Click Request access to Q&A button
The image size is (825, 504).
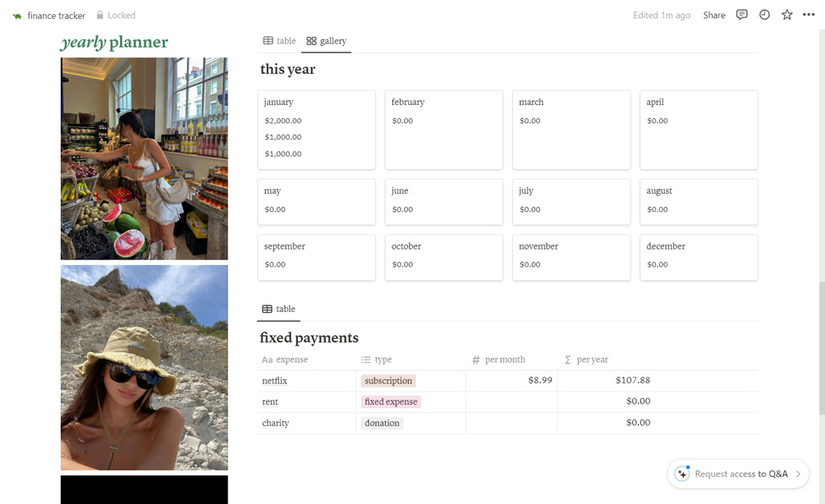(738, 474)
